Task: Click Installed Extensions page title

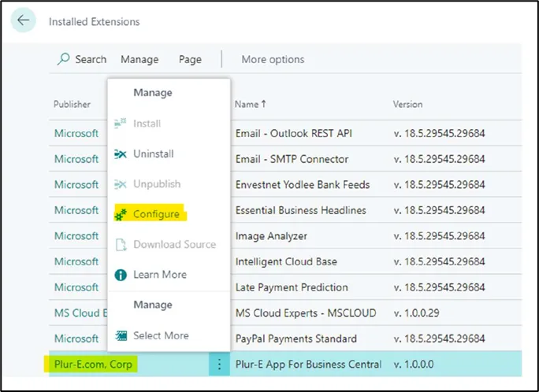Action: click(x=95, y=21)
